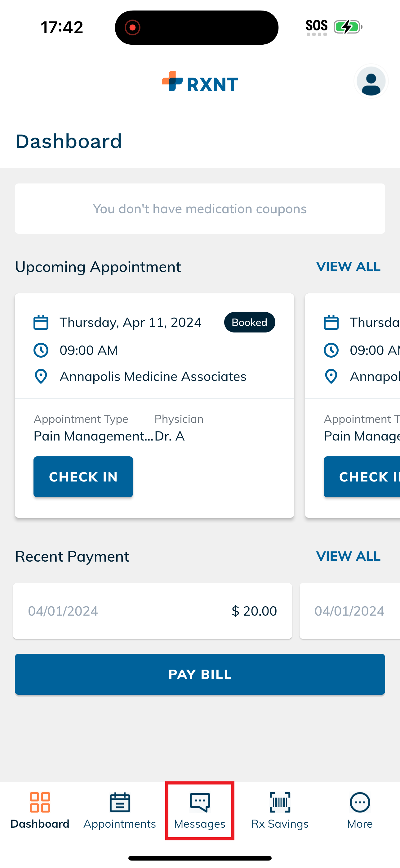Viewport: 400px width, 868px height.
Task: Open the 04/01/2024 $20.00 payment card
Action: [x=153, y=611]
